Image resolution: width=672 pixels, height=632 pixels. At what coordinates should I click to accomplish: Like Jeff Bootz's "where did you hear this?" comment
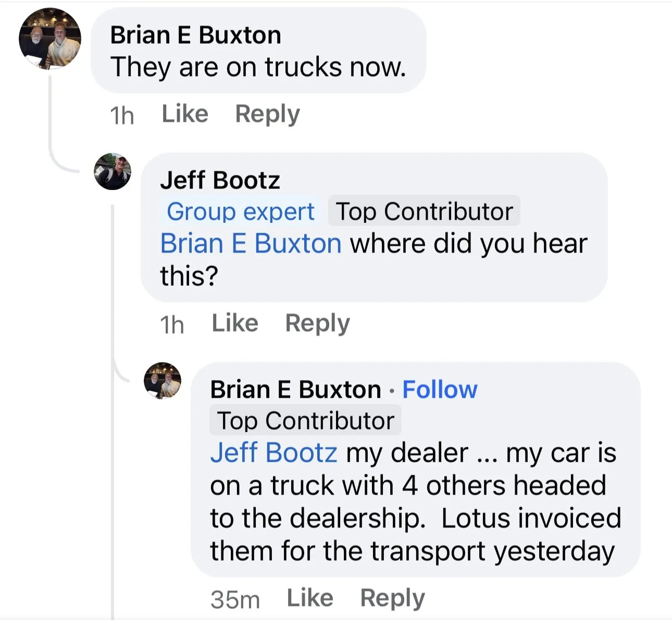pos(235,323)
